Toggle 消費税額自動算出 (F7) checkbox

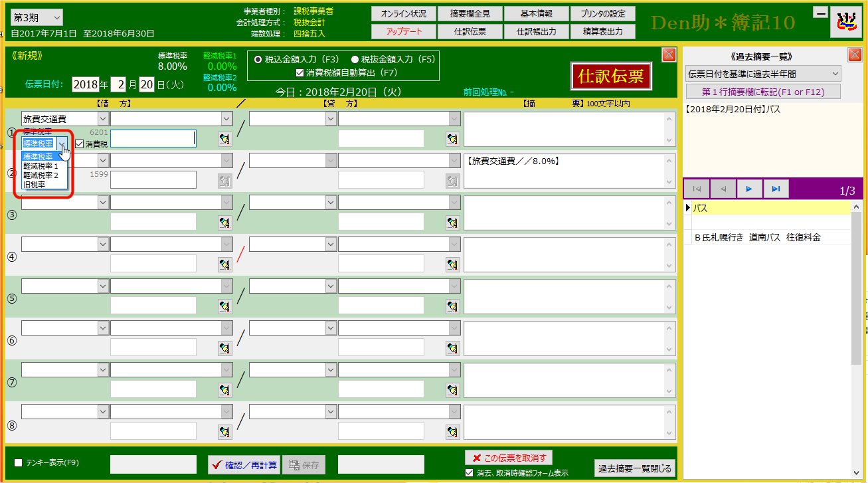(x=300, y=72)
